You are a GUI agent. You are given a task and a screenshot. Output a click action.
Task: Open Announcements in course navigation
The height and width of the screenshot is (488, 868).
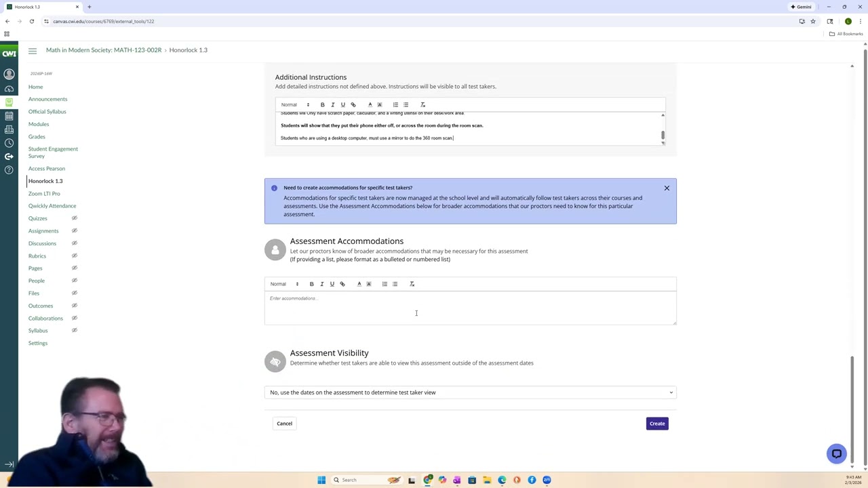coord(47,99)
